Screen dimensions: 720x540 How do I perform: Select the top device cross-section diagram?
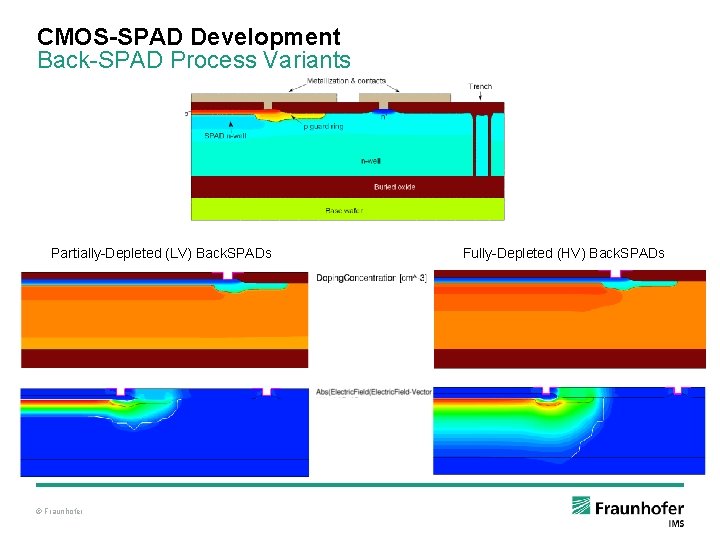pos(348,157)
